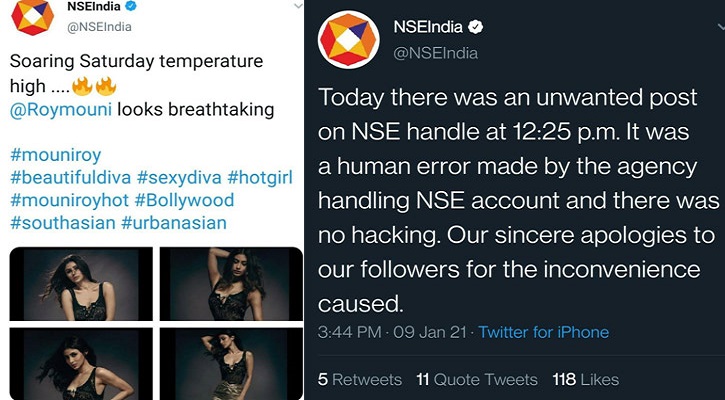Open the @Roymouni mention link
Screen dimensions: 725x400
pos(61,110)
